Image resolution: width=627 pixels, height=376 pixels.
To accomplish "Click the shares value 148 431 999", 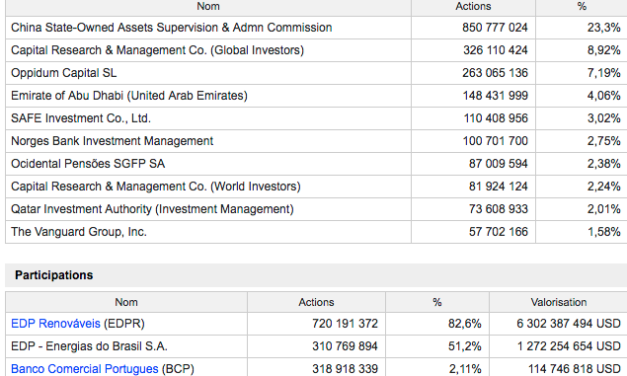I will 495,96.
